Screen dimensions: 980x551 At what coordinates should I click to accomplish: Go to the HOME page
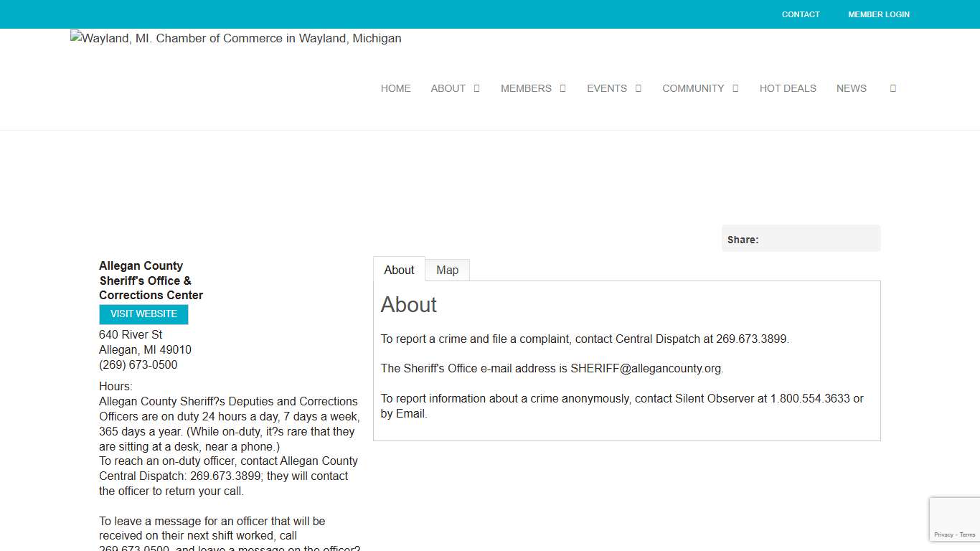click(x=395, y=88)
